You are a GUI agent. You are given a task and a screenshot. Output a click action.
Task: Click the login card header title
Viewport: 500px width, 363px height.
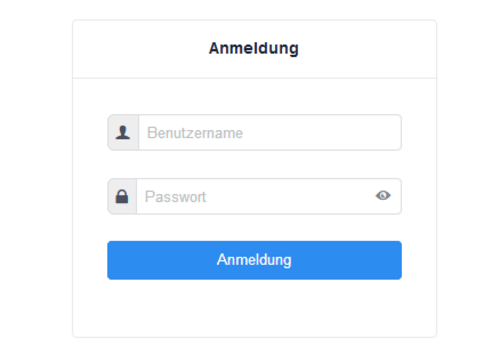coord(254,49)
